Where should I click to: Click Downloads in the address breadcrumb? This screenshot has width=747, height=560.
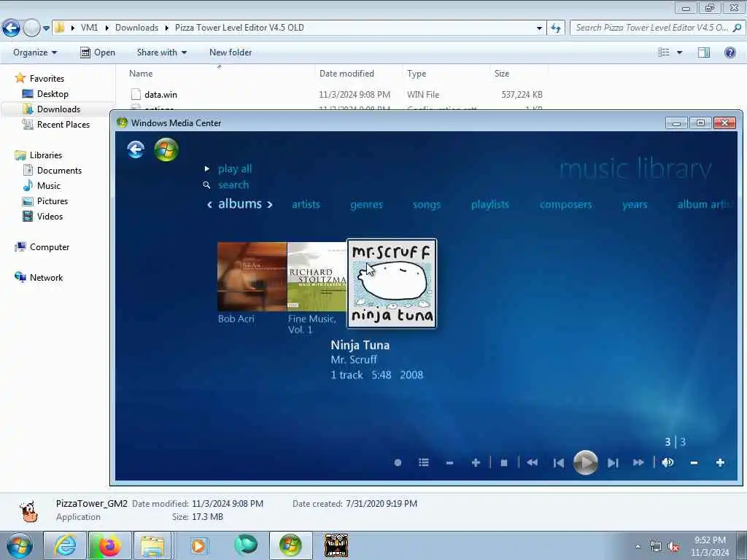pyautogui.click(x=136, y=28)
